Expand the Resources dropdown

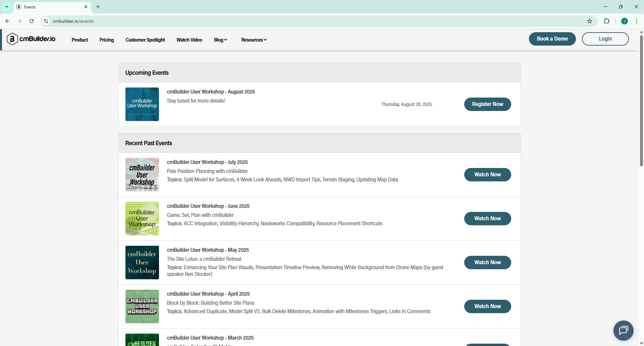point(254,40)
